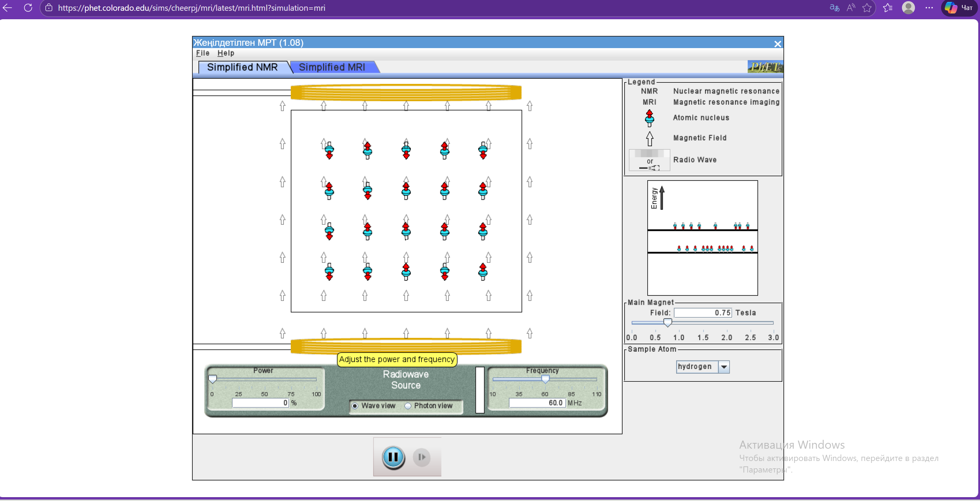
Task: Select Photon view radio button
Action: pyautogui.click(x=408, y=406)
